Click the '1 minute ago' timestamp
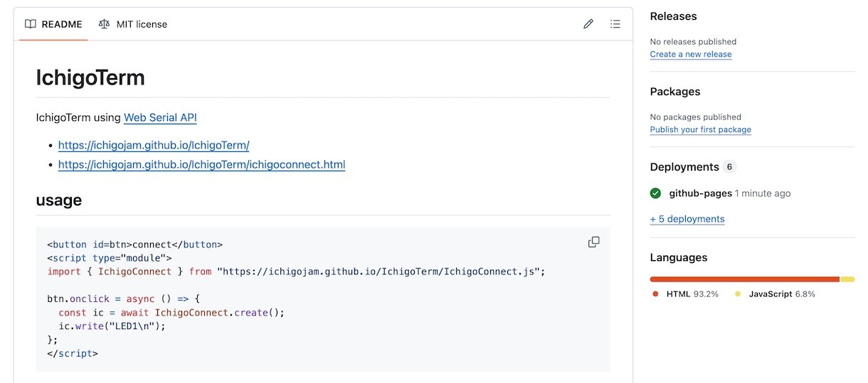Screen dimensions: 868x383 [763, 193]
